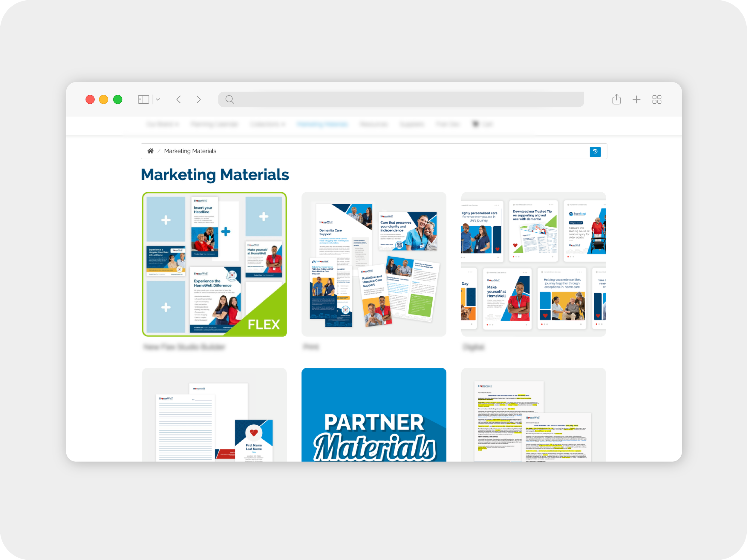Go to the home icon in the breadcrumb
This screenshot has width=747, height=560.
[x=150, y=151]
